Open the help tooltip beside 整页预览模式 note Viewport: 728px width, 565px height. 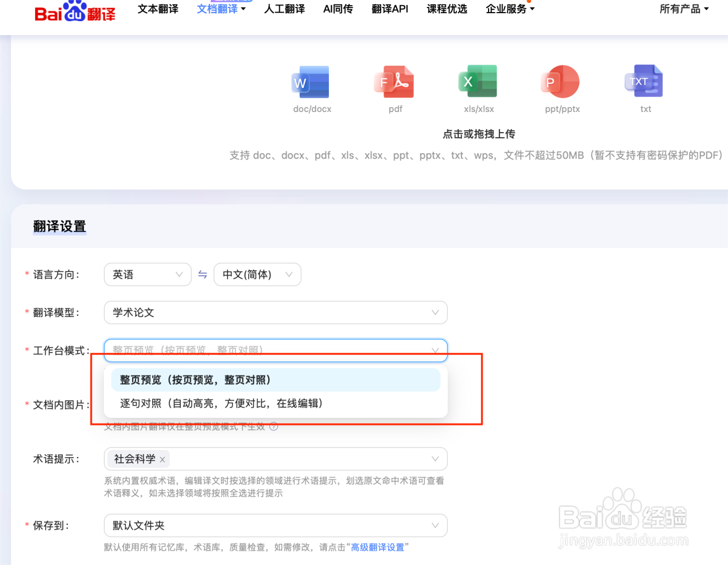click(x=274, y=427)
